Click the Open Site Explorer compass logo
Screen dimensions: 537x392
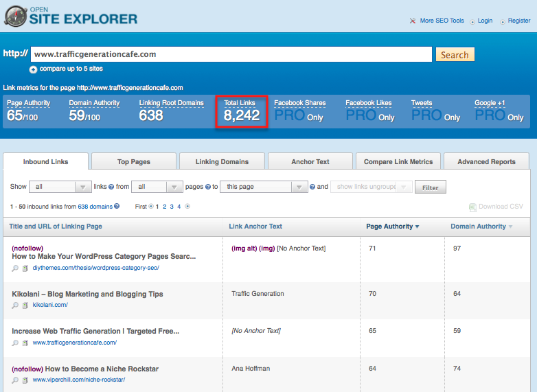pyautogui.click(x=15, y=16)
